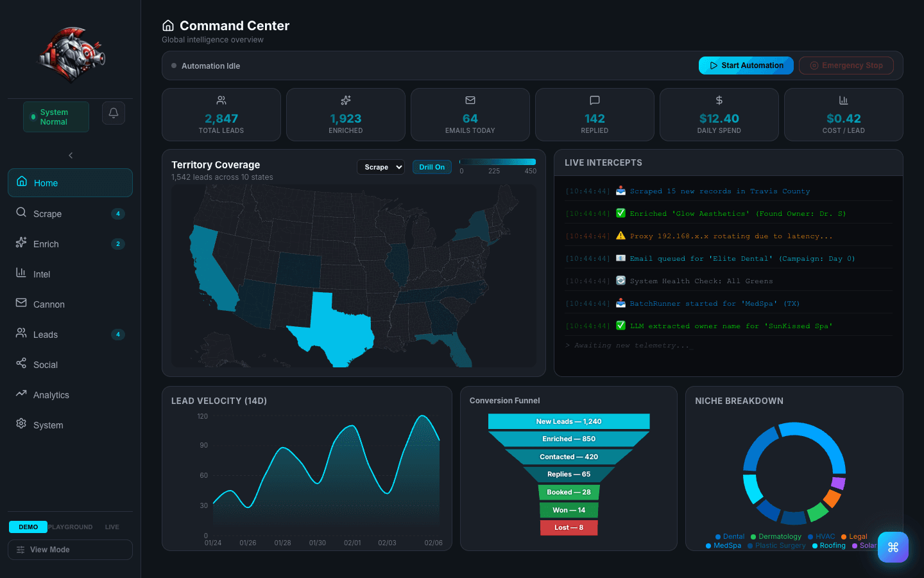Click the sparkles icon on Enriched card
The height and width of the screenshot is (578, 924).
point(346,100)
